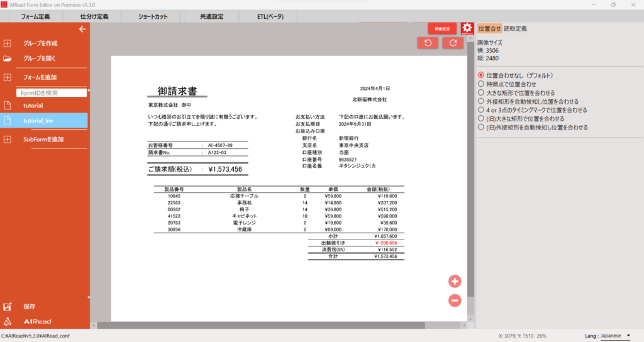Select 外接矩形を自動検知し位置を合わせる option
Screen dimensions: 644x342
481,101
